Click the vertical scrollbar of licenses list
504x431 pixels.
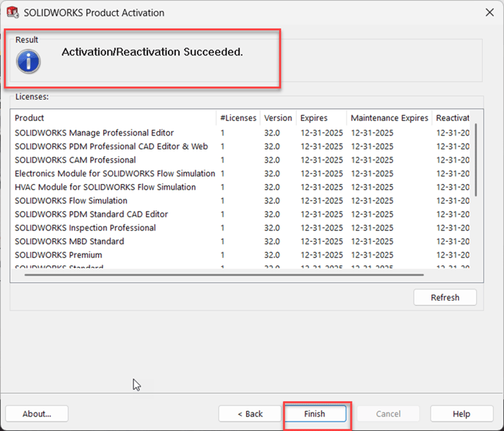476,160
